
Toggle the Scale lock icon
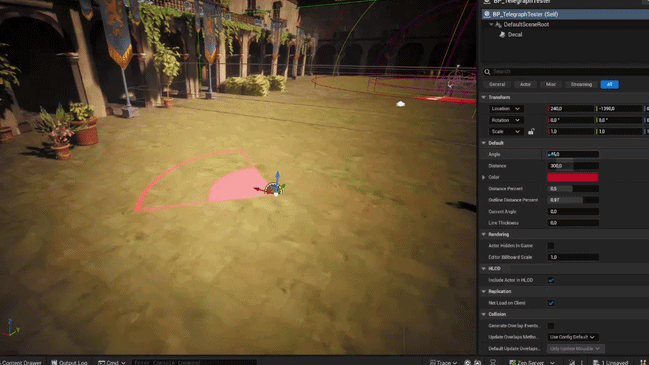click(x=531, y=132)
